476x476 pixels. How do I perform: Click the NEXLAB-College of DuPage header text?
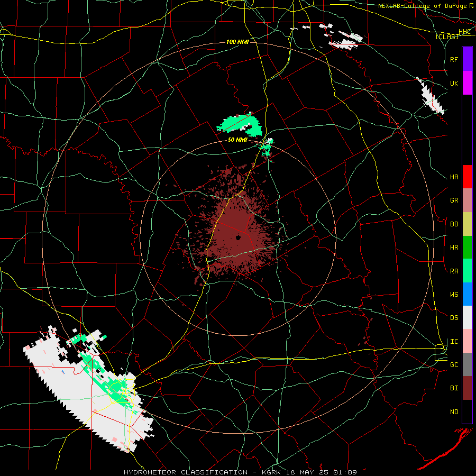[422, 6]
